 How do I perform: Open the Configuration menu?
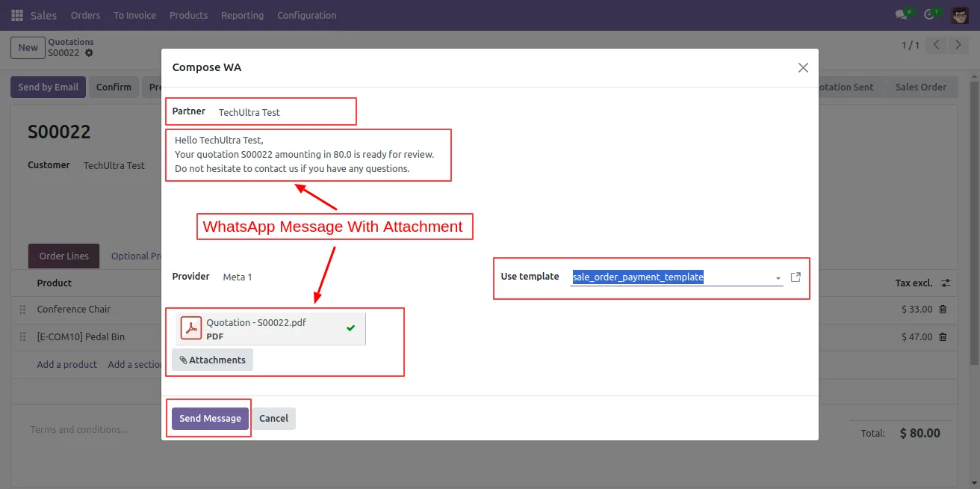pyautogui.click(x=306, y=15)
